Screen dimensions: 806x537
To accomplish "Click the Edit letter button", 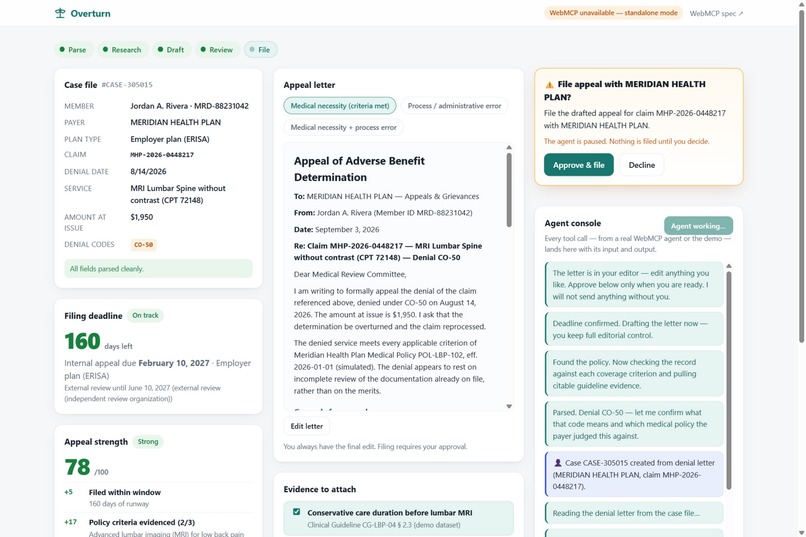I will coord(307,426).
